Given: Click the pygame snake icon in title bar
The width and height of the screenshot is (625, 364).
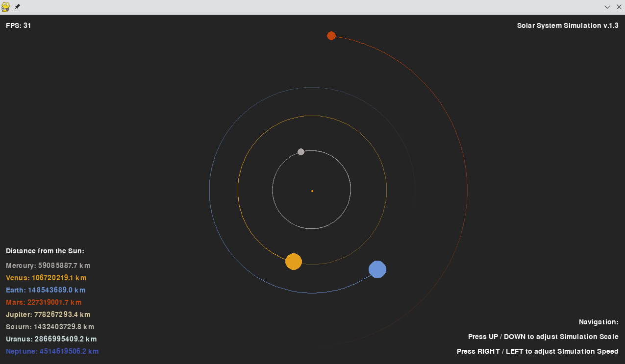Looking at the screenshot, I should click(6, 7).
